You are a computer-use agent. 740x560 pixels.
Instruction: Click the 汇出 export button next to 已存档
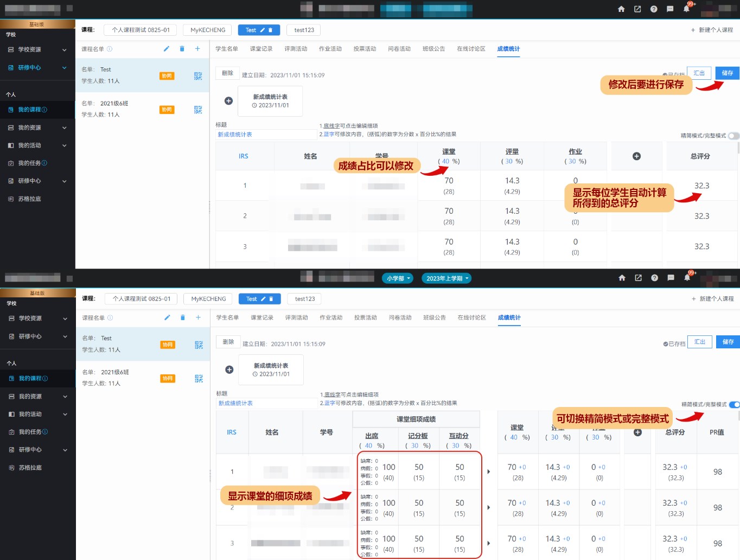tap(699, 342)
